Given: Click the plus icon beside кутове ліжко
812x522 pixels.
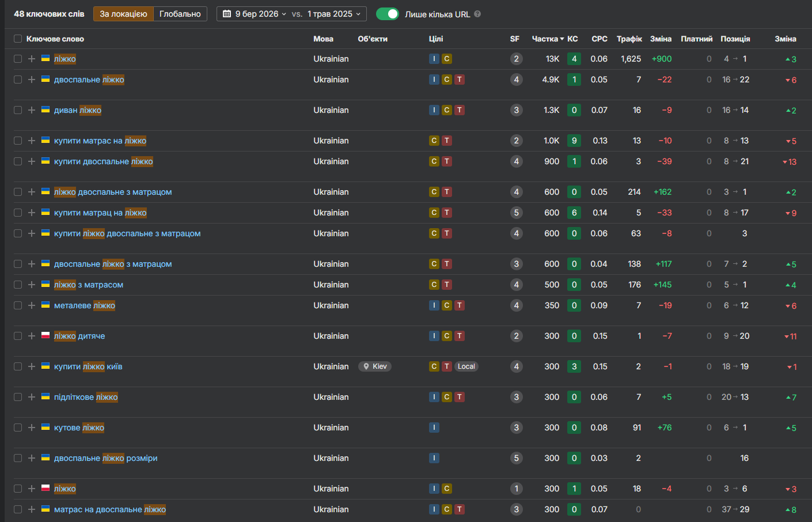Looking at the screenshot, I should coord(32,428).
